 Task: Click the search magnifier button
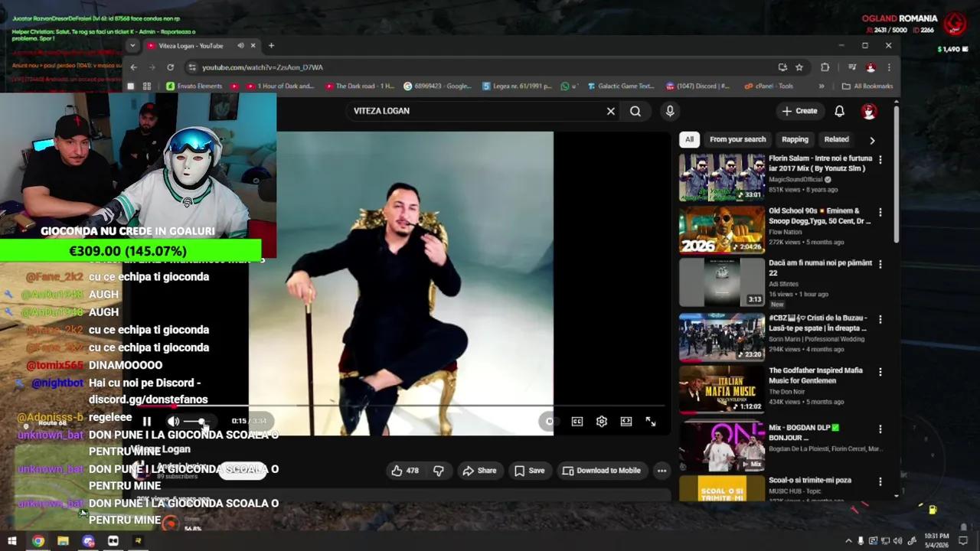coord(635,111)
